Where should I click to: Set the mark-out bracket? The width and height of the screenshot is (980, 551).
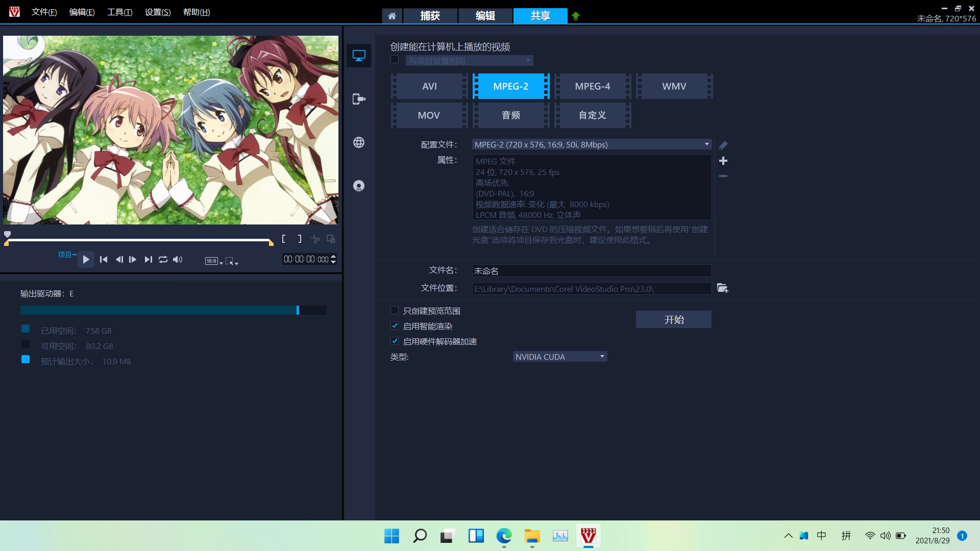tap(300, 239)
